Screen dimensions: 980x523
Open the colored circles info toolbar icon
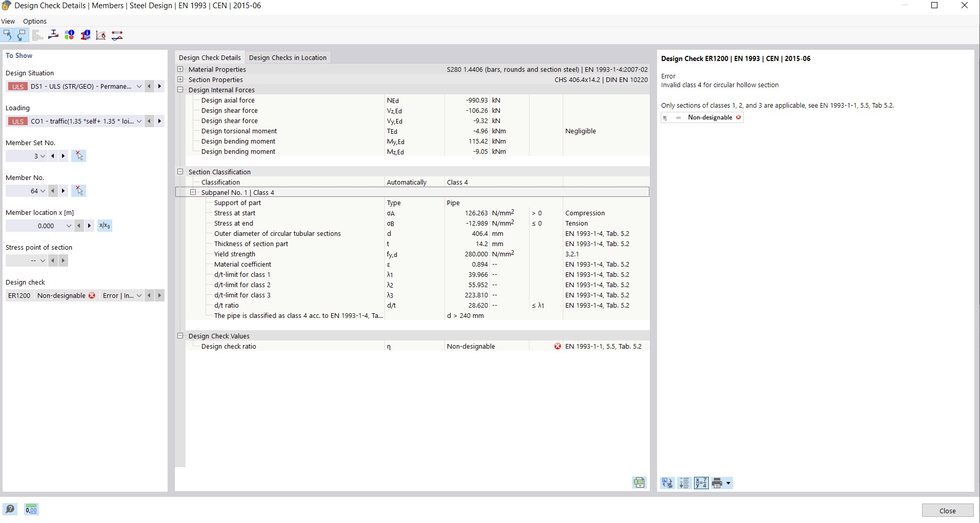pos(69,35)
